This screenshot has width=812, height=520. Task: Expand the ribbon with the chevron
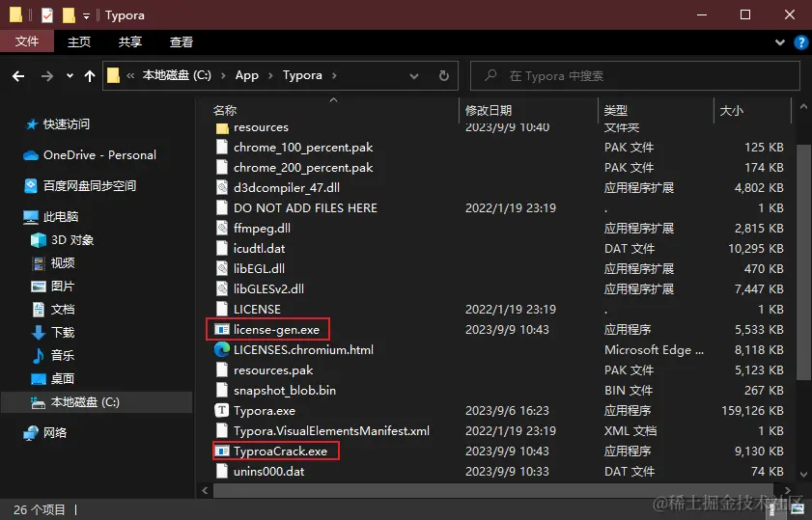click(780, 42)
